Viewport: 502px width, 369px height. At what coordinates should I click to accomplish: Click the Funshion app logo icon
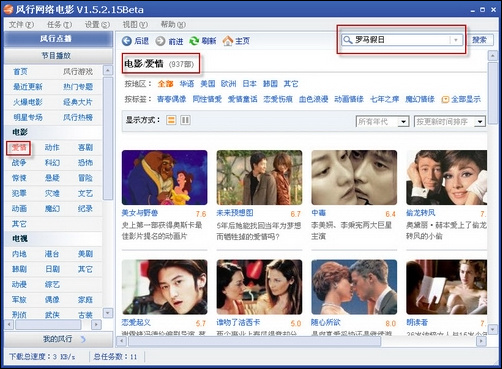[x=8, y=9]
